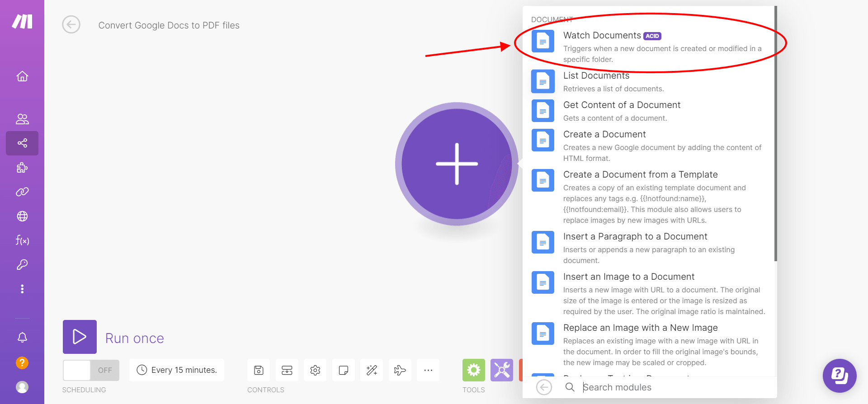Open the green Flow control tools icon
The height and width of the screenshot is (404, 868).
pyautogui.click(x=473, y=370)
